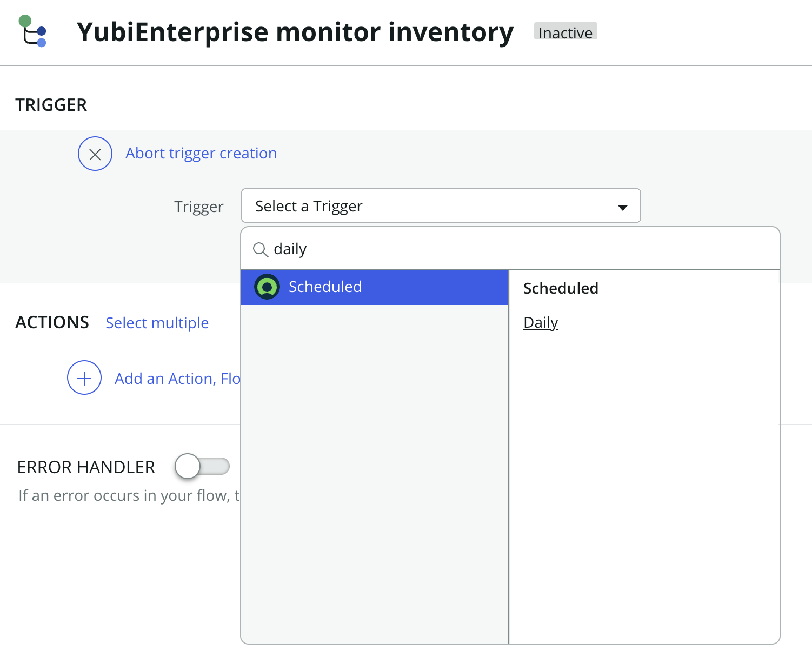Click the Trigger field label

[198, 207]
